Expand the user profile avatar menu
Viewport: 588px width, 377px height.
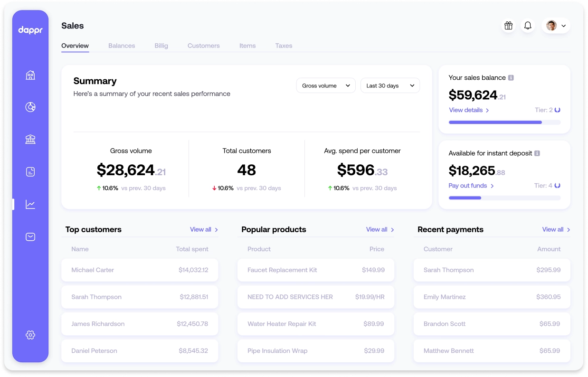pyautogui.click(x=556, y=26)
